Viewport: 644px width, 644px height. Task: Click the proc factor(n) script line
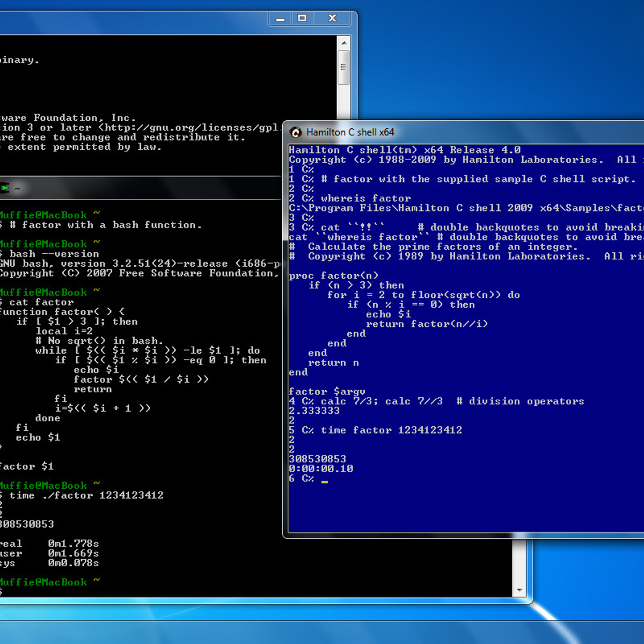click(x=325, y=275)
